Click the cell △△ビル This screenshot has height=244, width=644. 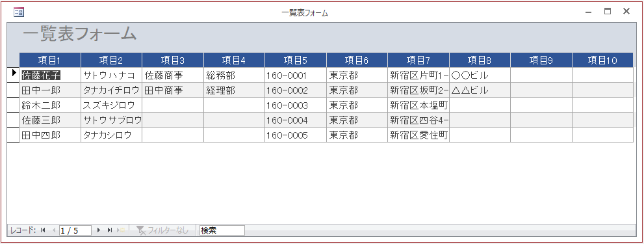[480, 90]
